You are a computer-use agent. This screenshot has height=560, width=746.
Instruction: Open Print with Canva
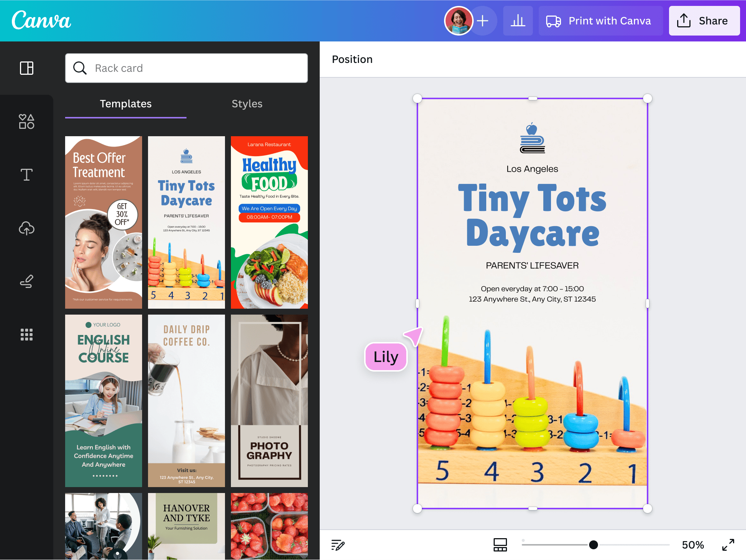coord(600,21)
